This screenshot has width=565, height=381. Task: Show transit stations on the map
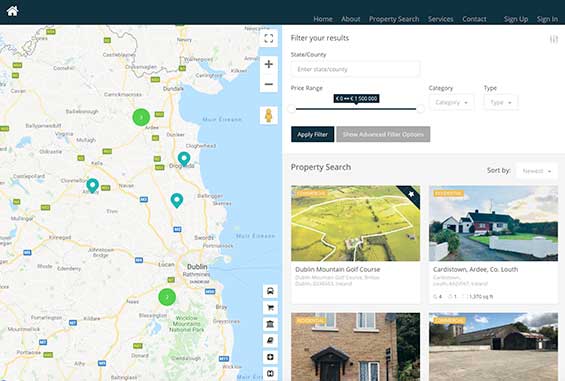tap(270, 291)
